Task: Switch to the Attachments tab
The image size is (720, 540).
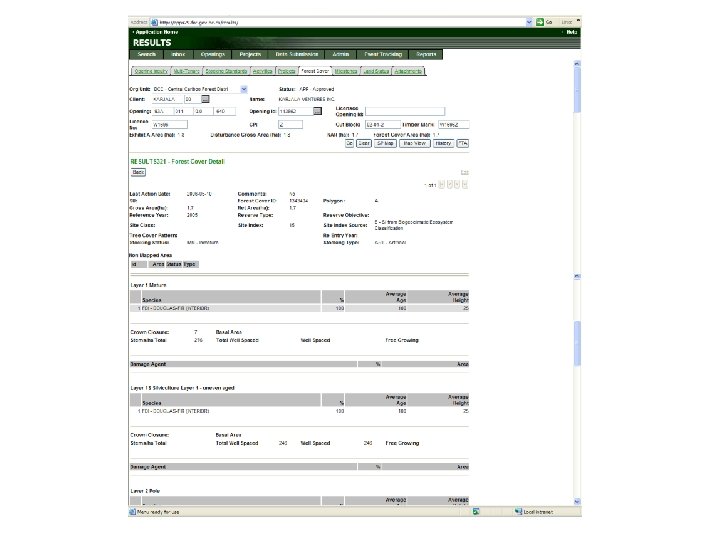Action: 408,71
